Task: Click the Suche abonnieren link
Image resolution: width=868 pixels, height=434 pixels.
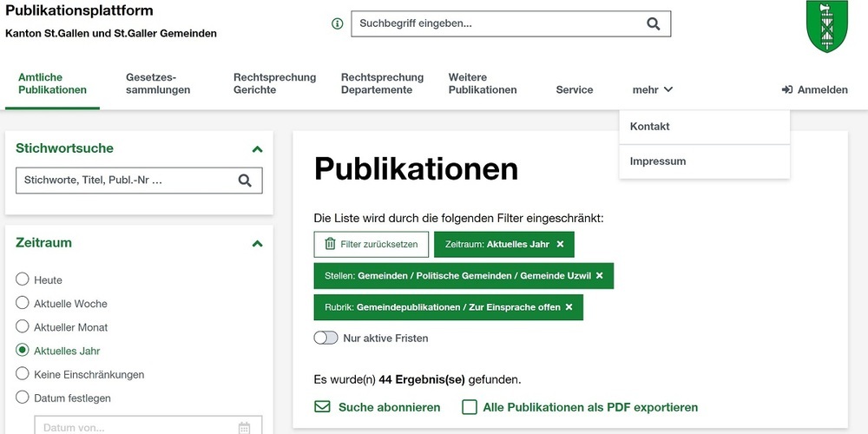Action: (x=378, y=407)
